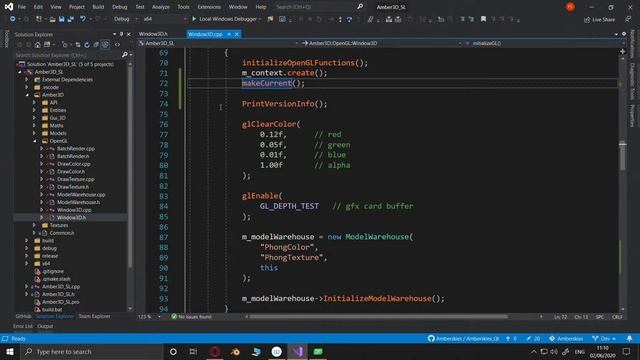Image resolution: width=640 pixels, height=360 pixels.
Task: Switch to the Team Explorer tab
Action: tap(94, 316)
